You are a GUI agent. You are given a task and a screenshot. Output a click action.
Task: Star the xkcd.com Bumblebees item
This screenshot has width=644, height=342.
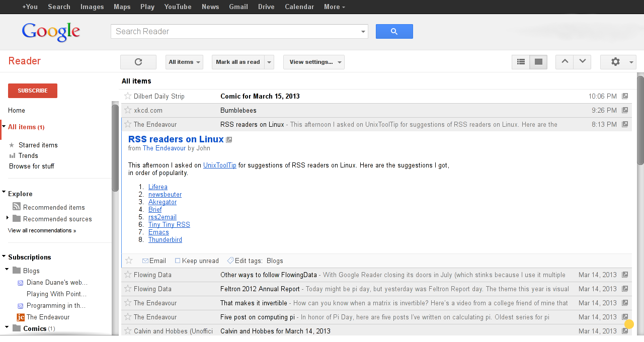pos(128,110)
